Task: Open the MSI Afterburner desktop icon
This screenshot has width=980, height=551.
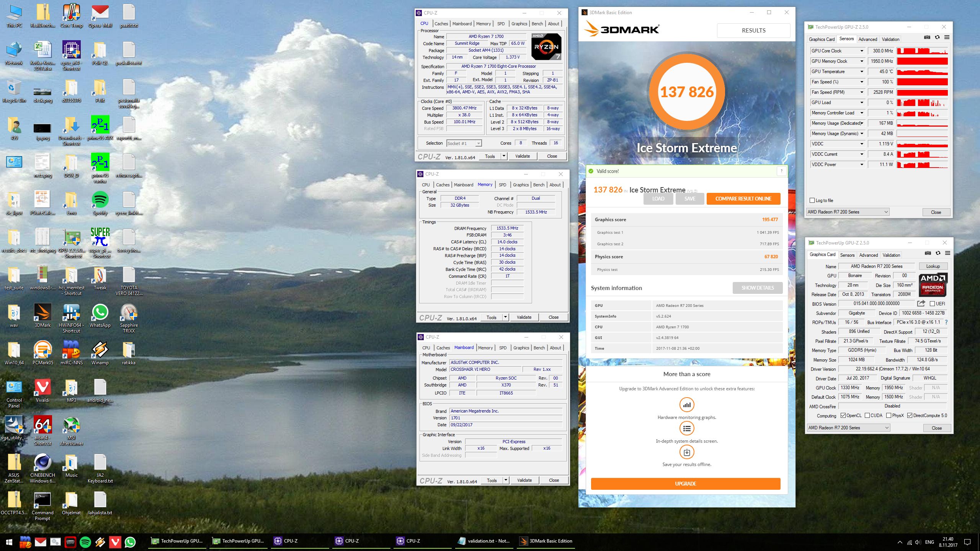Action: [71, 431]
